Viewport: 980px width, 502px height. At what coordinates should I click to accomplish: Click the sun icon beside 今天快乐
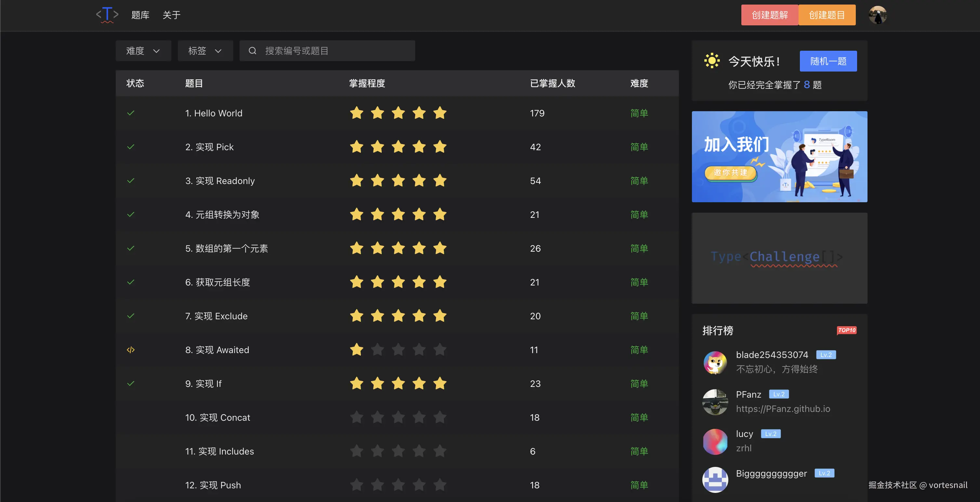click(x=711, y=61)
